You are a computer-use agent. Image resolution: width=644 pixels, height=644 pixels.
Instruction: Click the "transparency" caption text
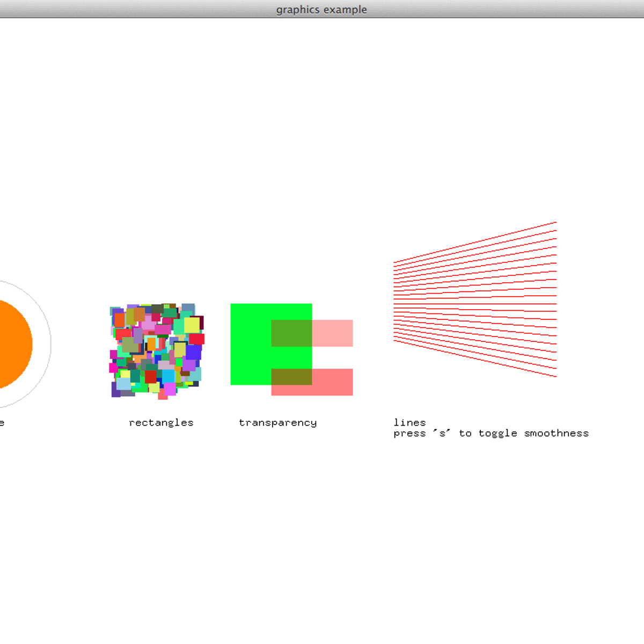277,423
